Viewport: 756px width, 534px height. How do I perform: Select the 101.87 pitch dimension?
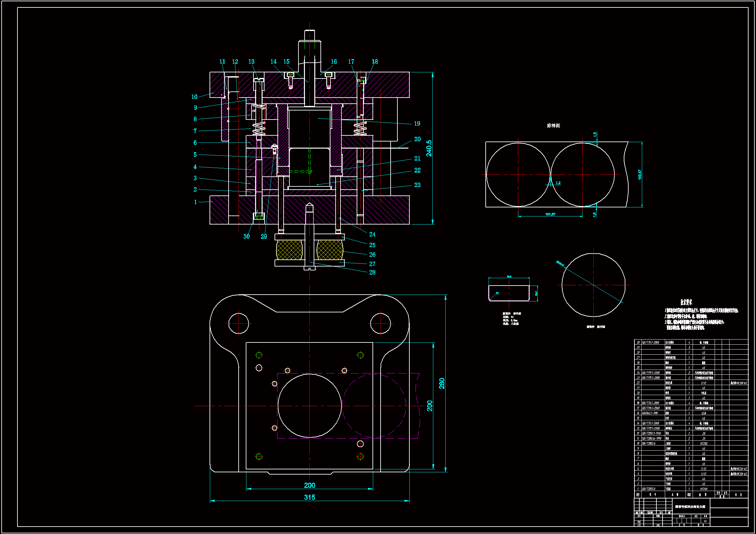(550, 214)
